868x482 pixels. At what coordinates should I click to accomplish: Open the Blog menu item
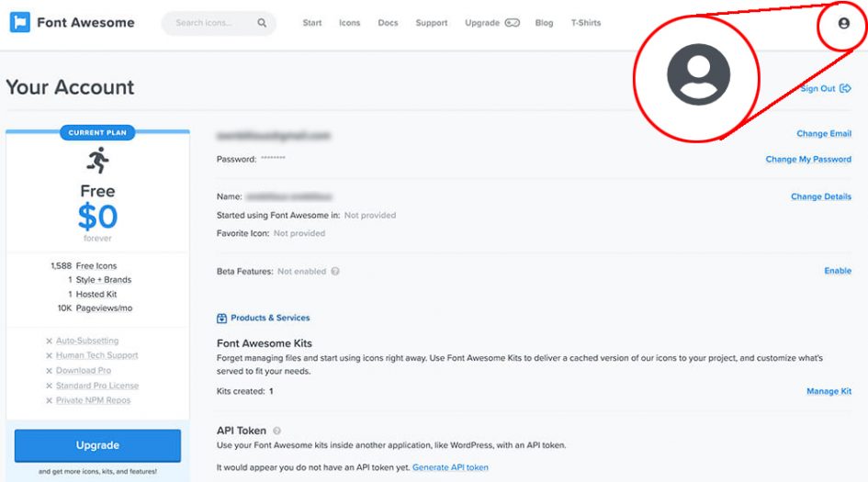click(544, 23)
